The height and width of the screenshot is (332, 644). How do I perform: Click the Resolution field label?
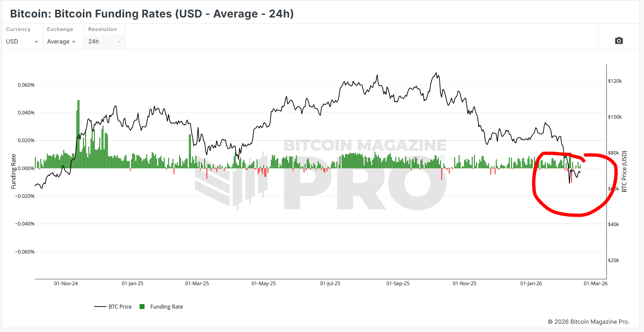[102, 29]
